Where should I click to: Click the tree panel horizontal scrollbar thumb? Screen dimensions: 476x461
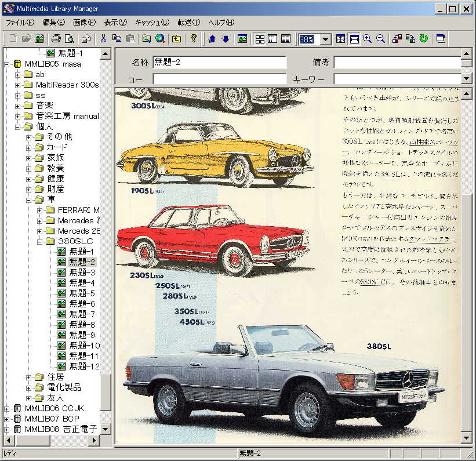point(32,440)
